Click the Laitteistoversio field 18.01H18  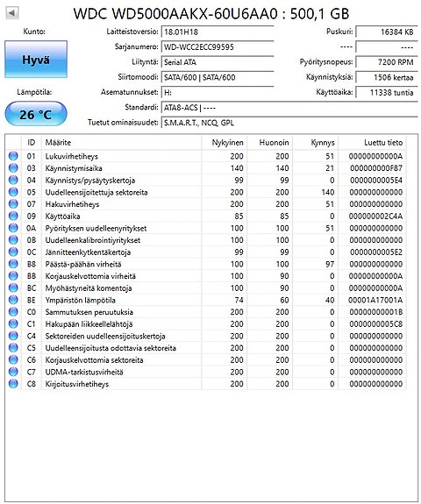click(218, 32)
